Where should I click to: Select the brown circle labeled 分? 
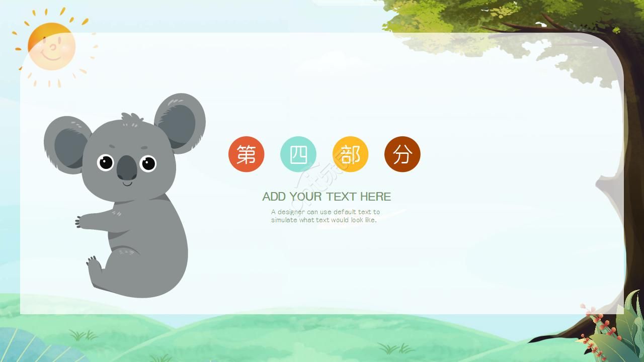(403, 154)
